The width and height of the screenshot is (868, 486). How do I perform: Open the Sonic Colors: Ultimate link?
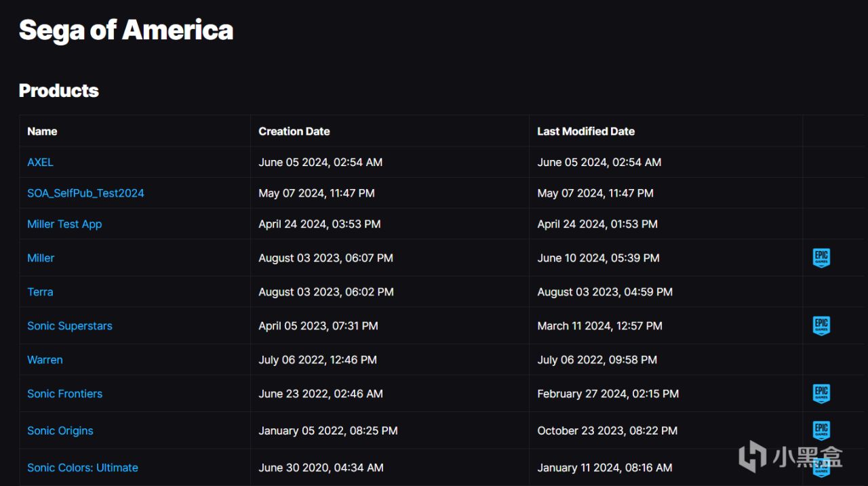83,468
